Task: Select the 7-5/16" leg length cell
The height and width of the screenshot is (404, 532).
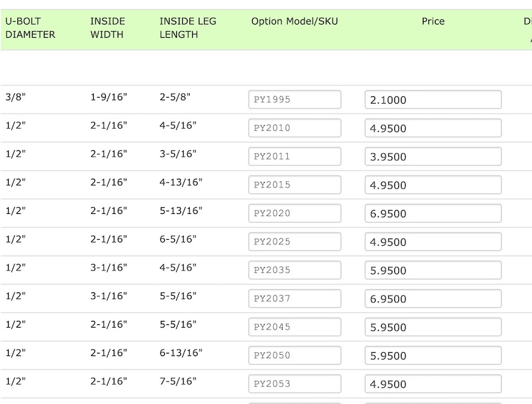Action: click(x=178, y=381)
